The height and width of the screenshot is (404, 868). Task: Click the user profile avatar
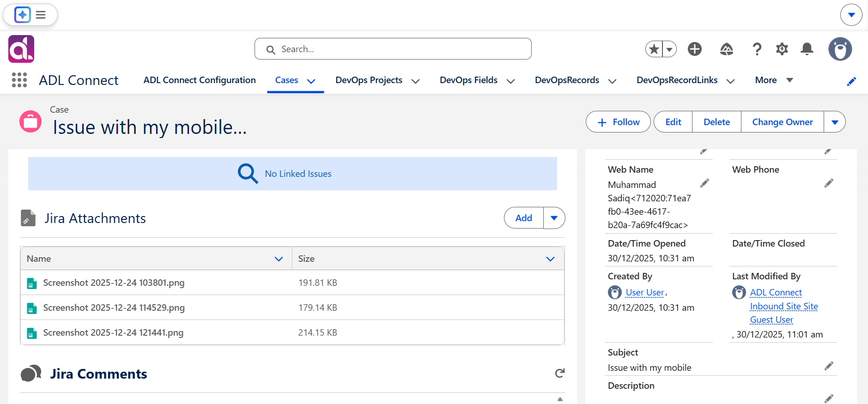[x=840, y=49]
